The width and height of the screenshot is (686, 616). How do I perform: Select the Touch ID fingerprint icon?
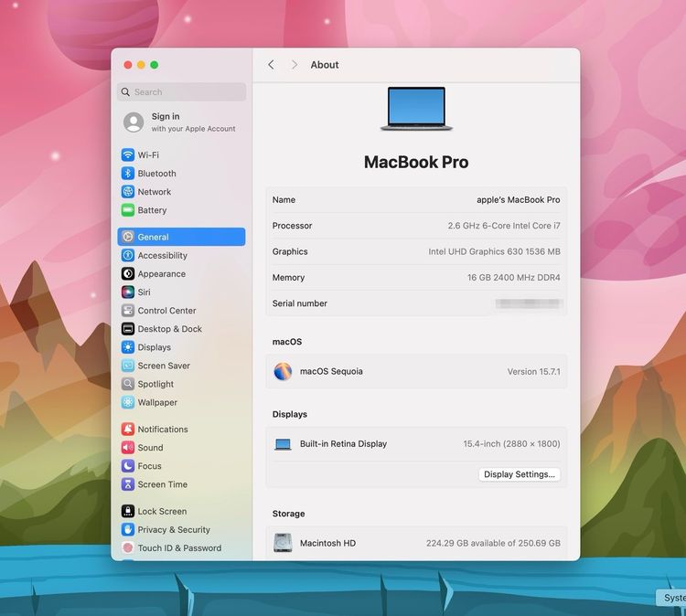(128, 547)
